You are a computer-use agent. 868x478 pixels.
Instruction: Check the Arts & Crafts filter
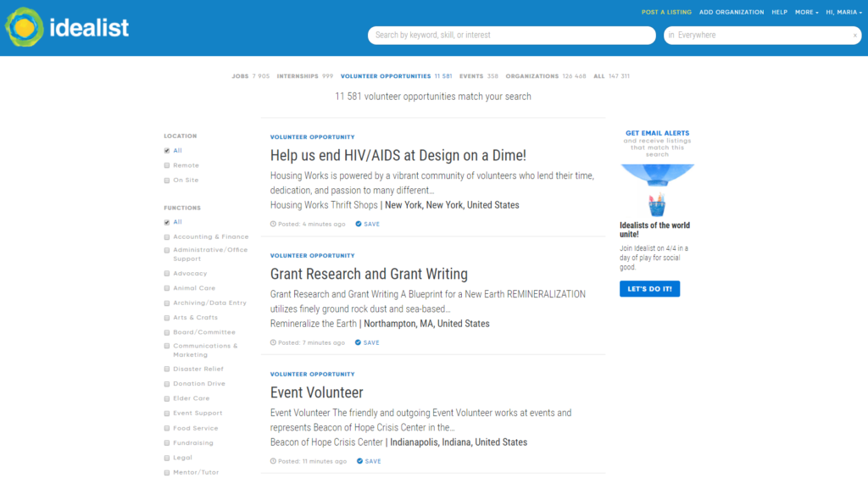point(167,318)
